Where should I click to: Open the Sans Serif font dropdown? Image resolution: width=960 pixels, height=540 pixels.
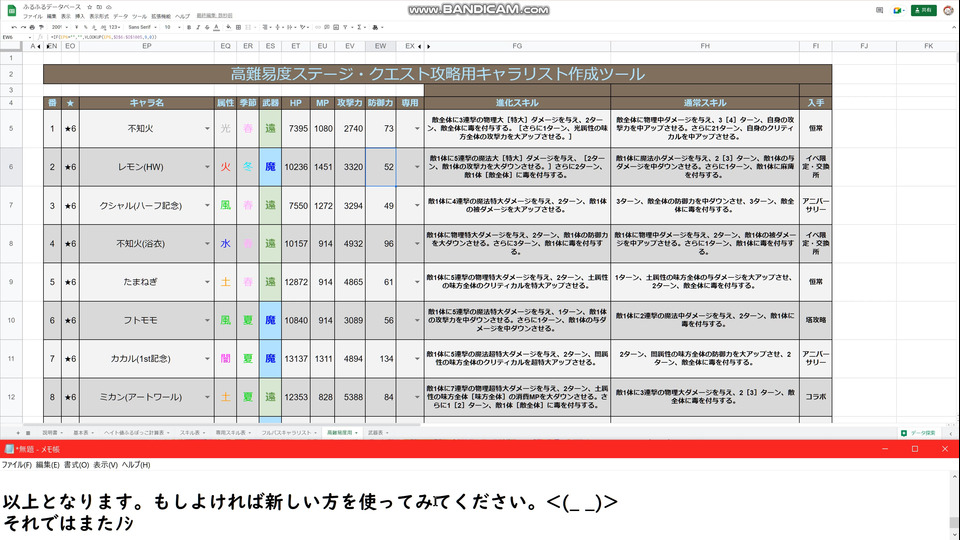click(x=142, y=27)
